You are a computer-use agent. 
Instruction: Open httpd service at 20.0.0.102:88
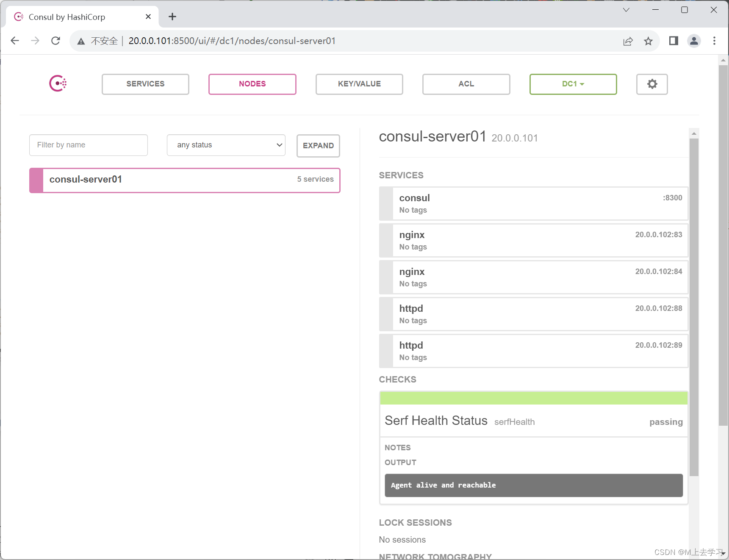tap(533, 314)
